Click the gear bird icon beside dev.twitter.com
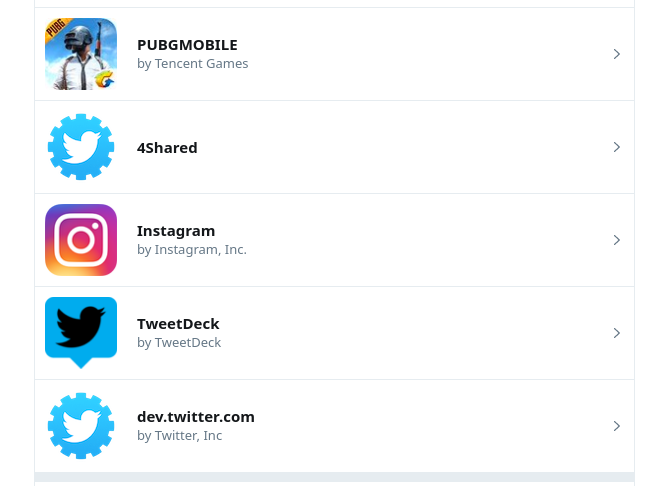Screen dimensions: 653x486 (x=81, y=426)
